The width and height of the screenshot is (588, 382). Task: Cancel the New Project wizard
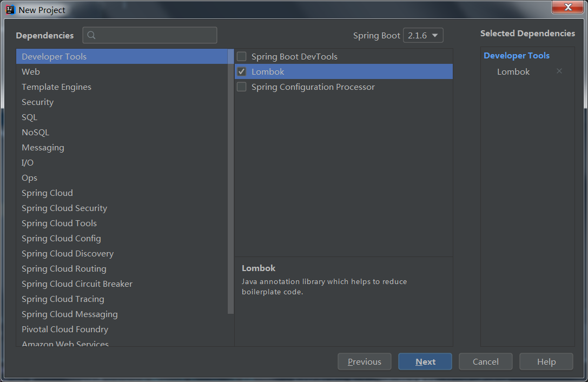(x=486, y=361)
